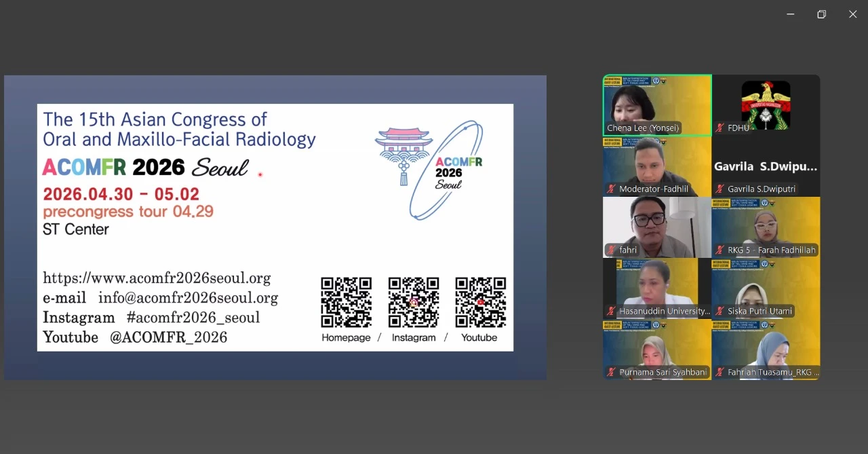868x454 pixels.
Task: Click the Homepage QR code on the slide
Action: (346, 303)
